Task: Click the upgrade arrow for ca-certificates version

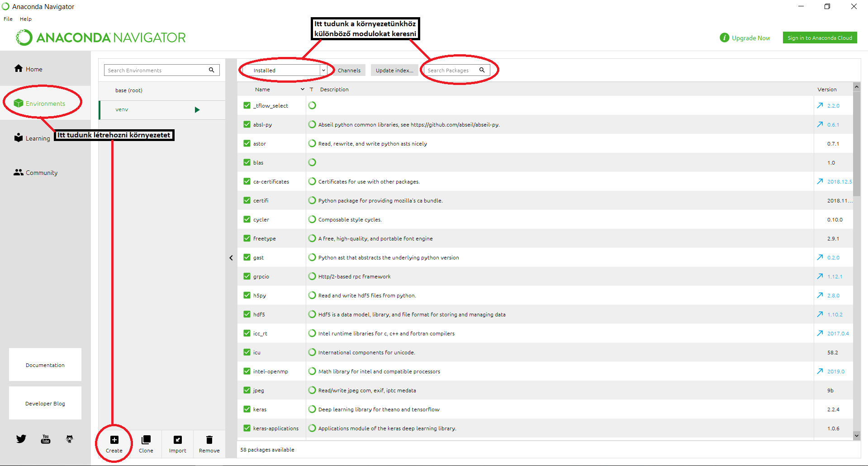Action: click(820, 181)
